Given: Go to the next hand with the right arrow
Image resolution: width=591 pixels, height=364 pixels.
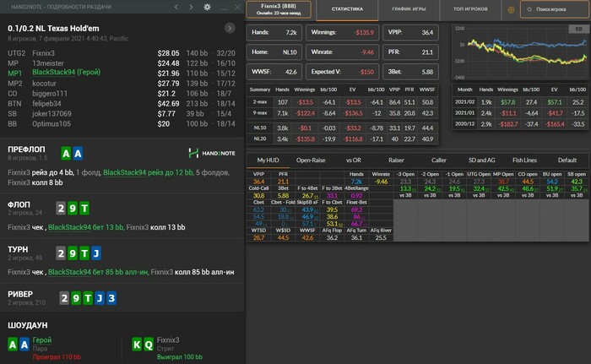Looking at the screenshot, I should pyautogui.click(x=191, y=7).
